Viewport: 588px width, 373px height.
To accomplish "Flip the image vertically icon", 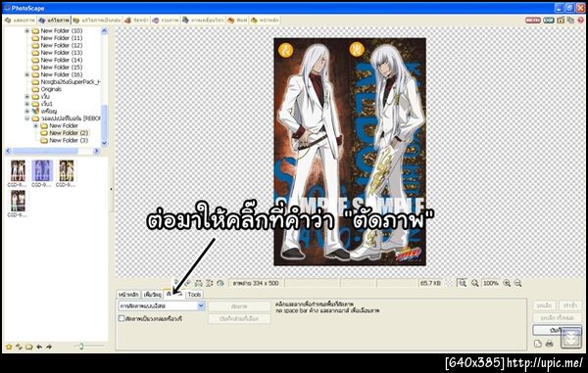I will coord(210,283).
